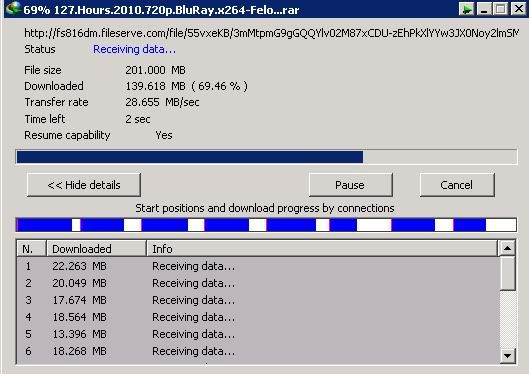Click the fileserve download URL text

pos(272,33)
